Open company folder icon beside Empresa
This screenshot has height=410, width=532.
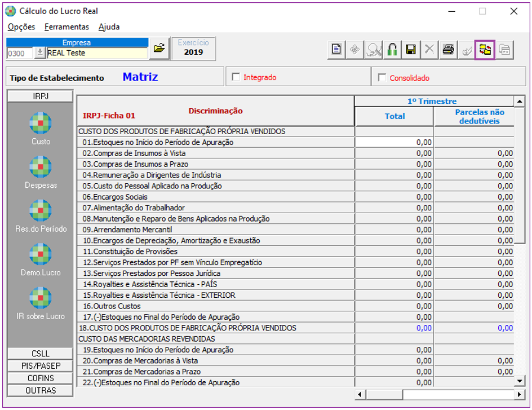coord(159,49)
